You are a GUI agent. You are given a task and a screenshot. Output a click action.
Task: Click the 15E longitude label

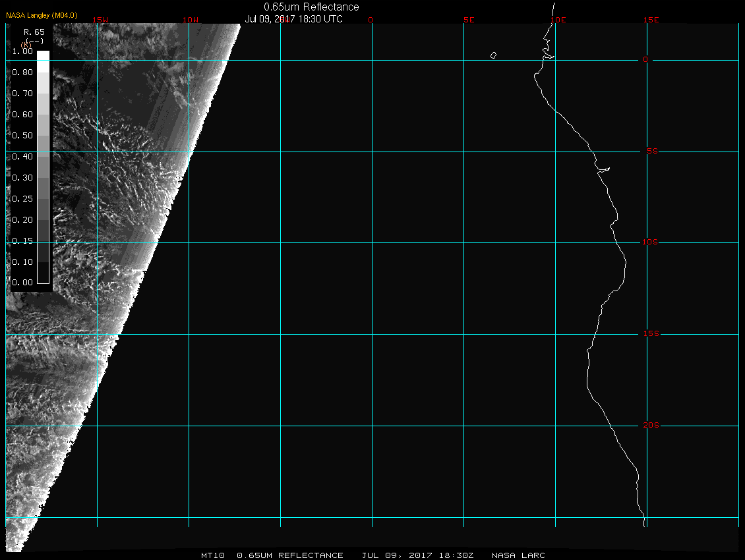pos(651,20)
